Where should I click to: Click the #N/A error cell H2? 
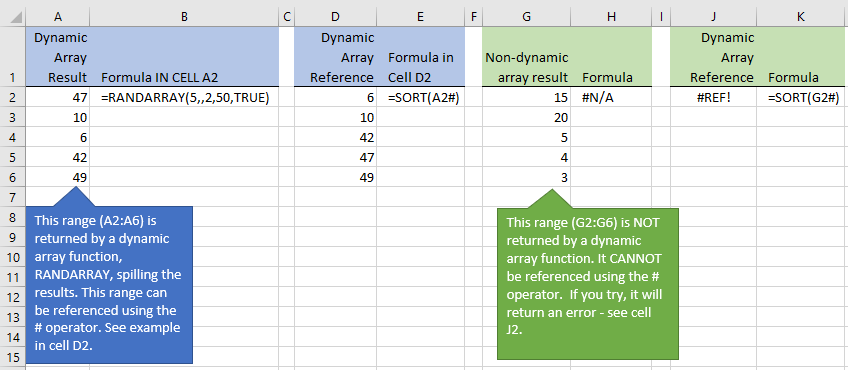pyautogui.click(x=611, y=97)
